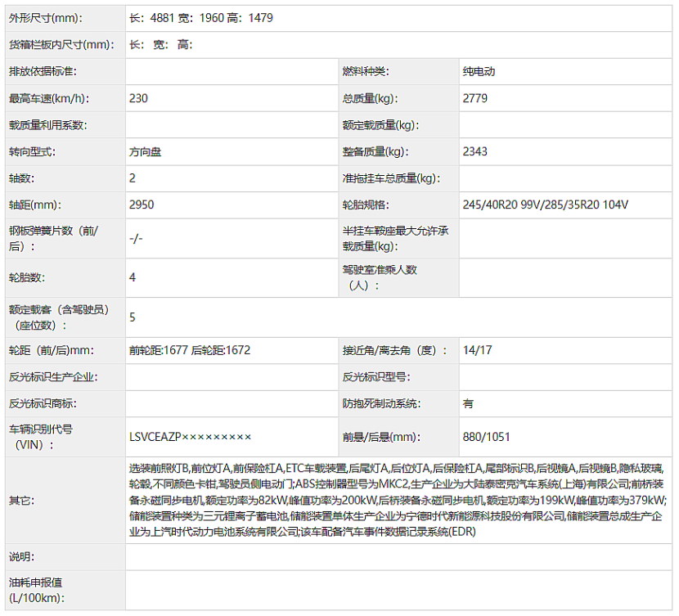The height and width of the screenshot is (616, 679).
Task: Select approach/departure angle value 14/17
Action: pos(477,350)
